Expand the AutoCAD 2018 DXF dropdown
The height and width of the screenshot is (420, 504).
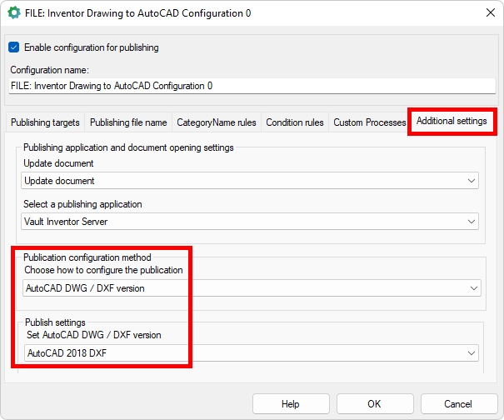click(250, 353)
